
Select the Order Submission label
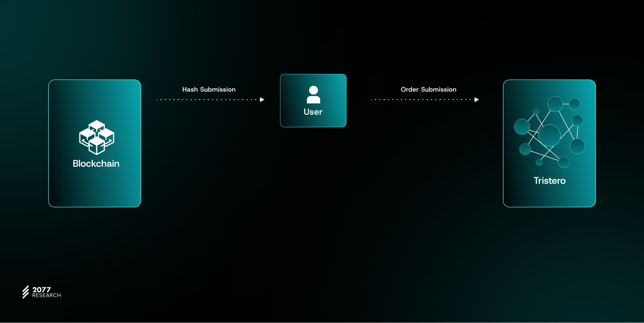[428, 90]
